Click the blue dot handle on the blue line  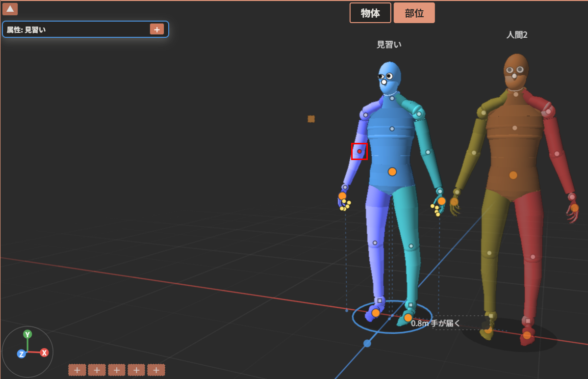click(x=367, y=343)
